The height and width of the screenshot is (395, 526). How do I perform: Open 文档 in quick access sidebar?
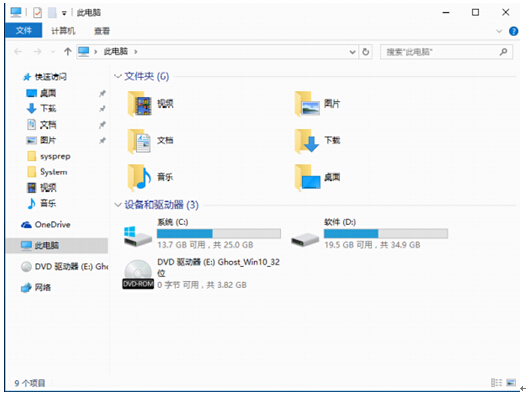pyautogui.click(x=48, y=125)
